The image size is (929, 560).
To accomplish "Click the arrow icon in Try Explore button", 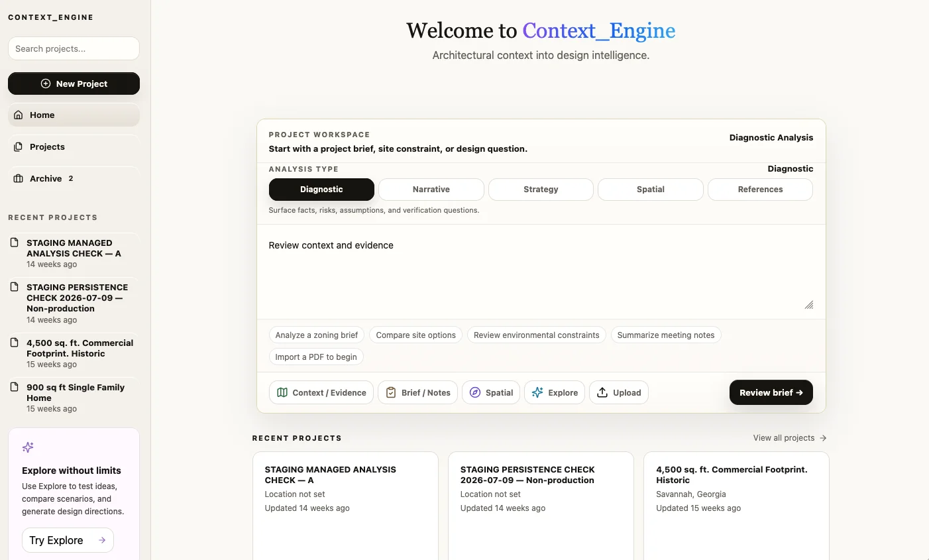I will pyautogui.click(x=102, y=540).
